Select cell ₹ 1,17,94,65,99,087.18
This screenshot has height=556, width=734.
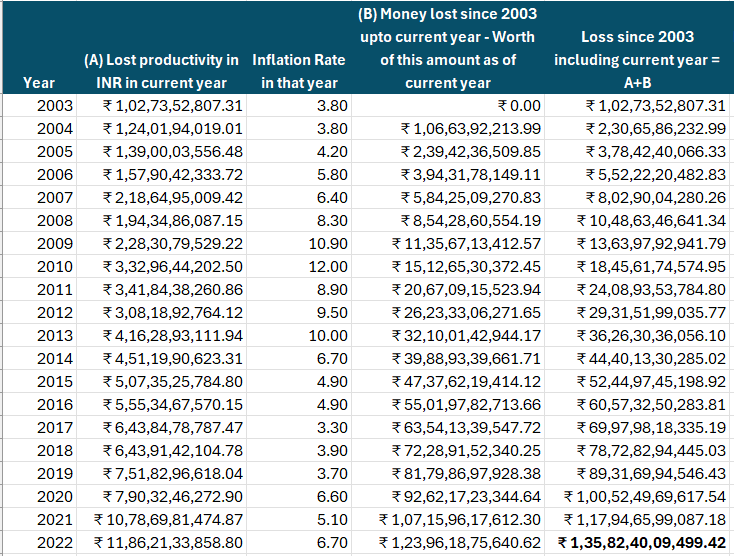tap(638, 519)
